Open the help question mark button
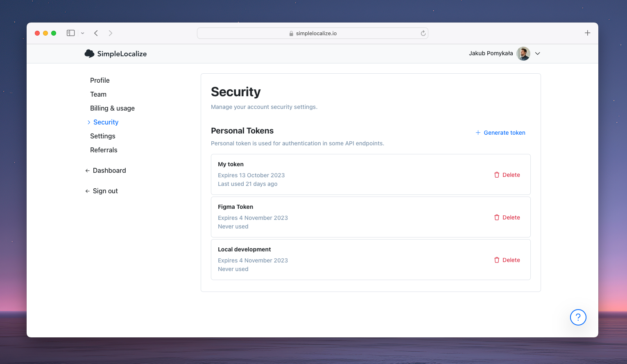This screenshot has width=627, height=364. [578, 317]
